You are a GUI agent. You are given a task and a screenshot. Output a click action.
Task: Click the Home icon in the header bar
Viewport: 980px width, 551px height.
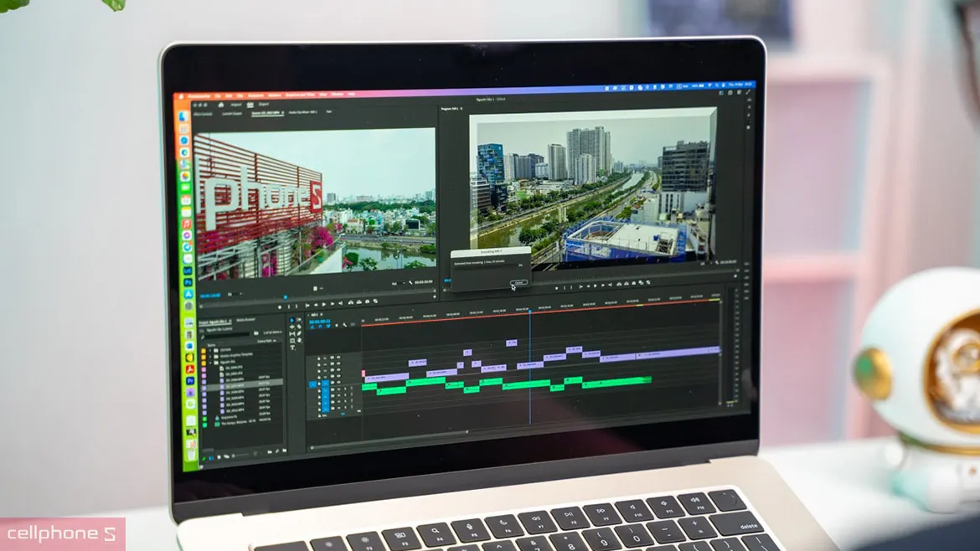pyautogui.click(x=221, y=105)
